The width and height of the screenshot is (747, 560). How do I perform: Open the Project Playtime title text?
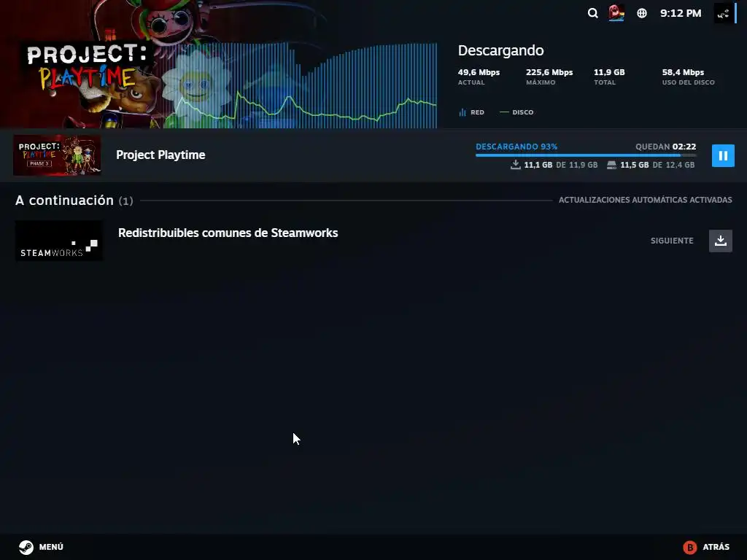click(x=160, y=155)
